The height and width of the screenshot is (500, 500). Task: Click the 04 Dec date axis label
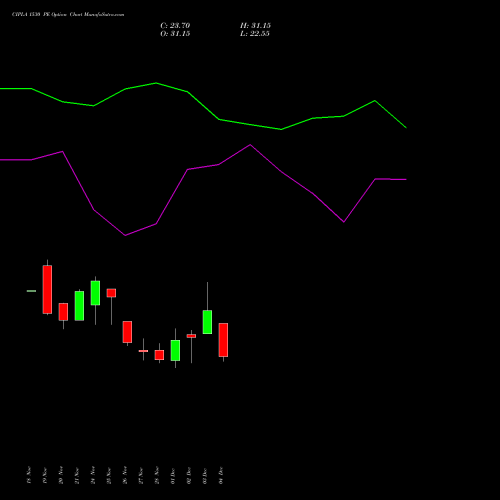[221, 475]
